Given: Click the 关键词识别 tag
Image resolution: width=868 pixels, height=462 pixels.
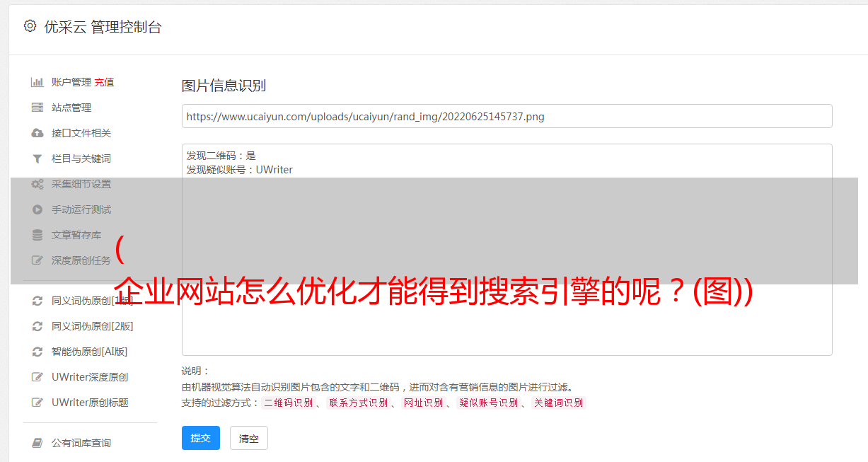Looking at the screenshot, I should [559, 403].
